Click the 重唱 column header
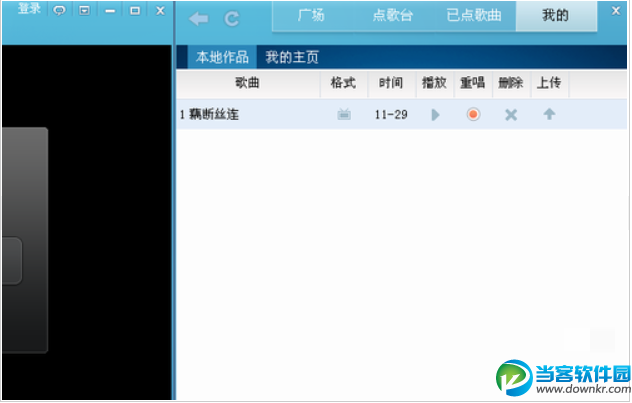The image size is (632, 403). point(472,83)
